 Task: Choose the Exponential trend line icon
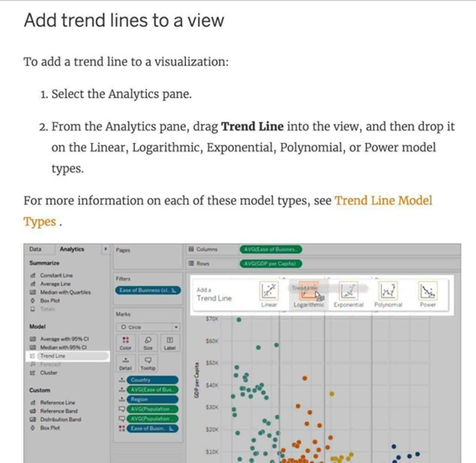(x=348, y=291)
